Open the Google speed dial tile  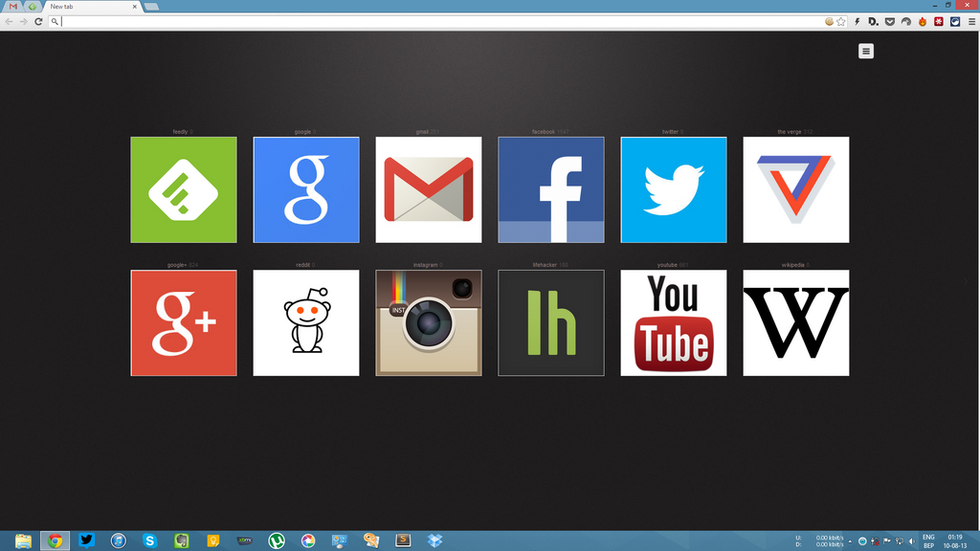point(306,190)
